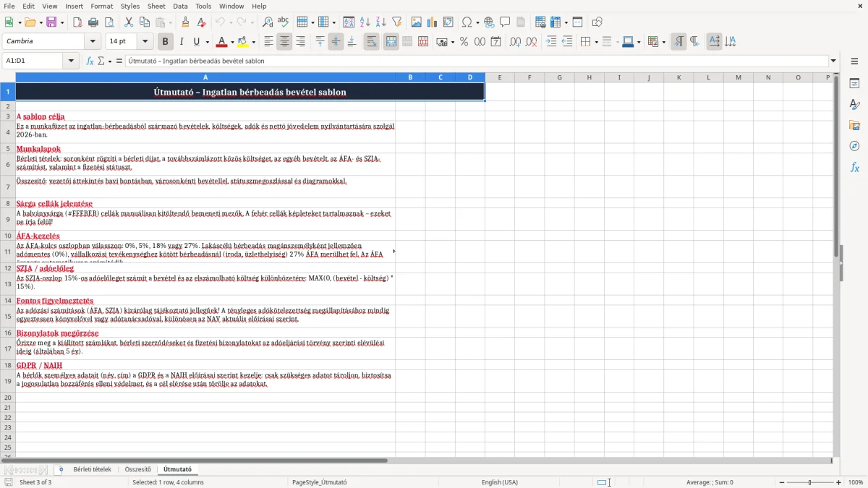Insert a chart
The width and height of the screenshot is (868, 488).
(433, 22)
